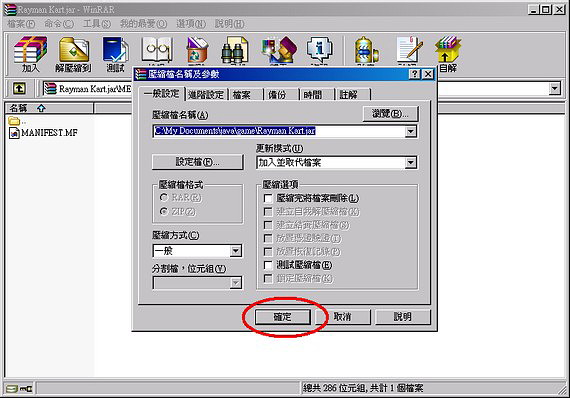
Task: Open the 更新模式 dropdown showing 加入並取代檔案
Action: (x=410, y=162)
